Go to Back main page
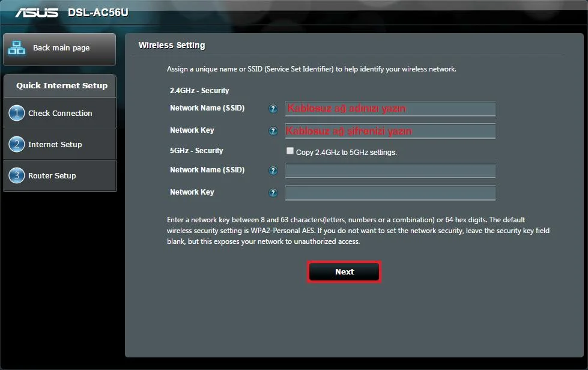 pyautogui.click(x=59, y=48)
